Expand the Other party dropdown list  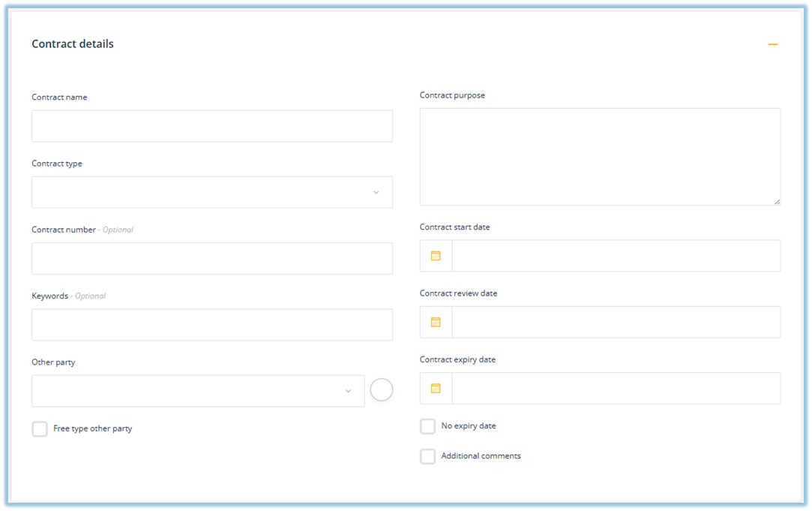(198, 391)
